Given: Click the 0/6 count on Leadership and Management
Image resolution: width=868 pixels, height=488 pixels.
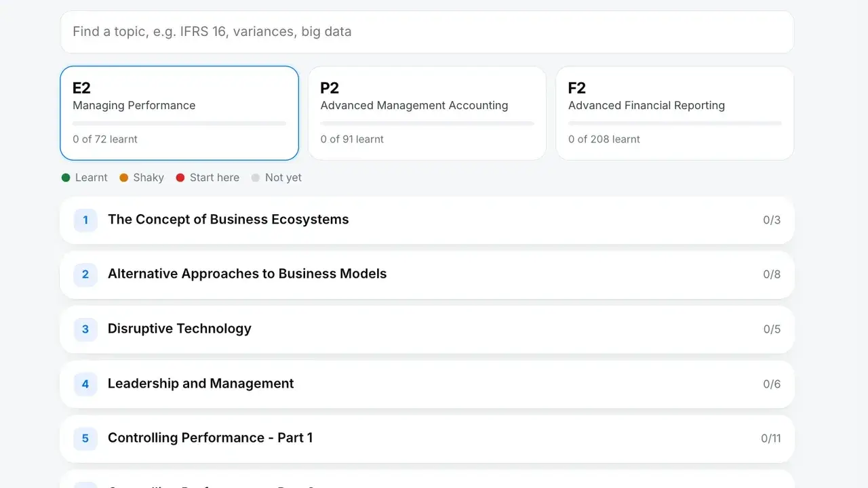Looking at the screenshot, I should click(772, 384).
